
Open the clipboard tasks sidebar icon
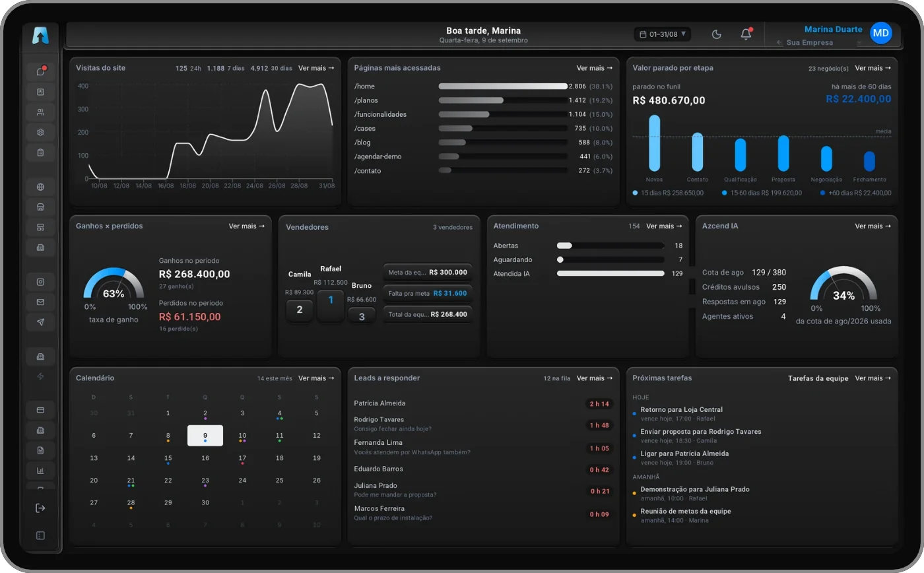40,152
